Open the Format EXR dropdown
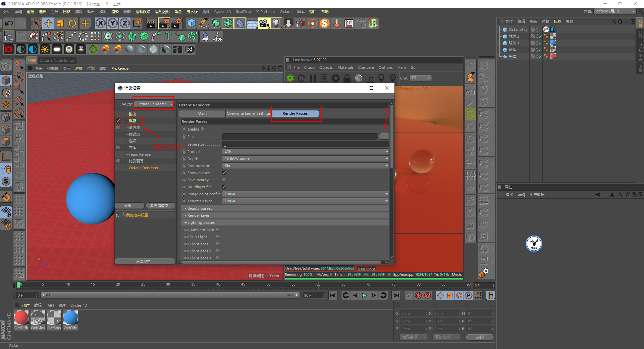Viewport: 644px width, 349px height. tap(305, 152)
